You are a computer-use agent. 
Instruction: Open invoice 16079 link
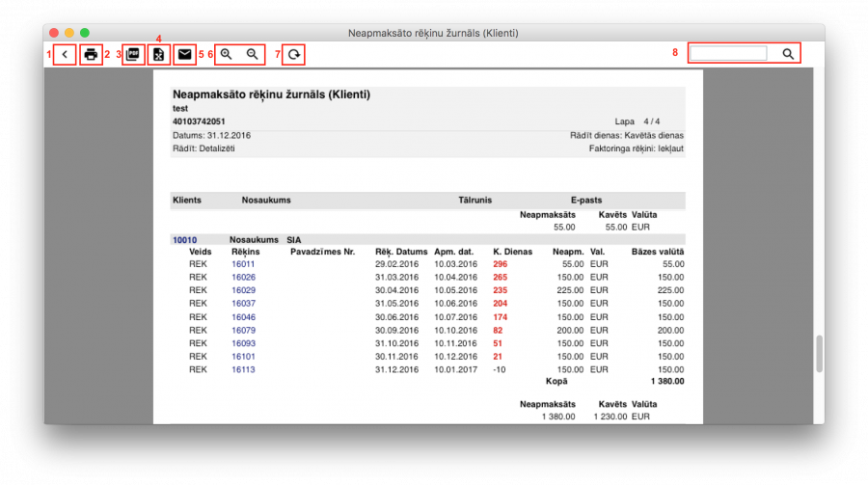click(243, 330)
